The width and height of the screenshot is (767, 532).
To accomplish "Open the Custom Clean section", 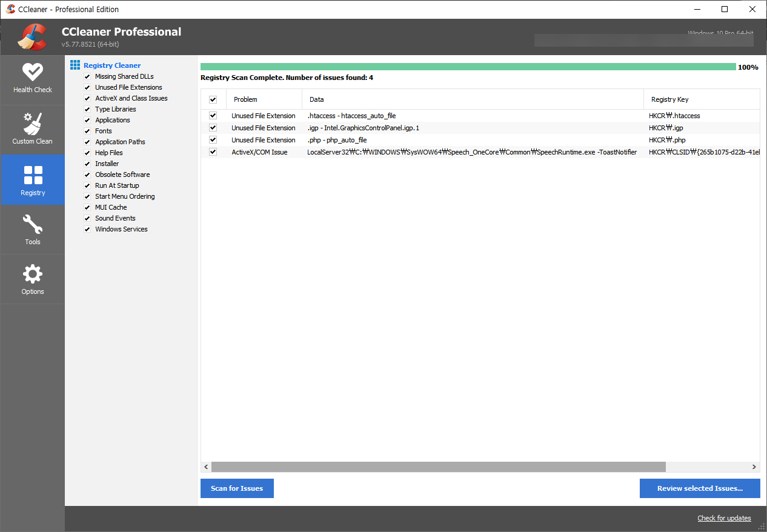I will (x=33, y=130).
